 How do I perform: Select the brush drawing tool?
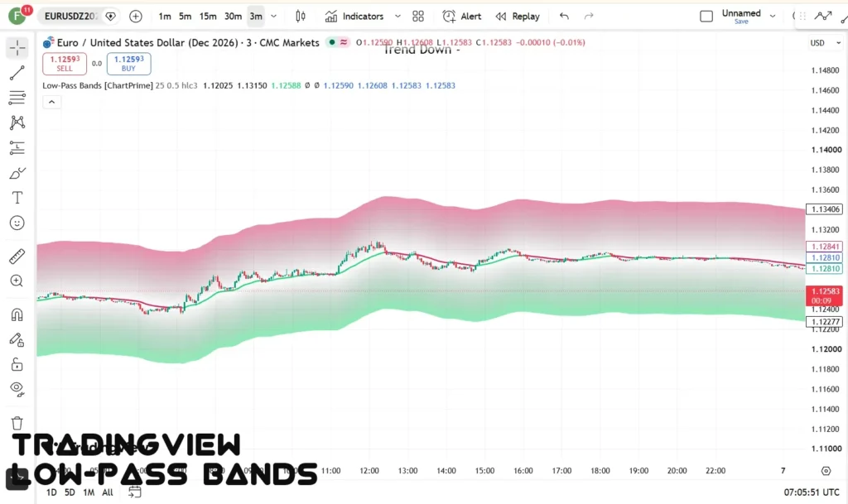tap(17, 173)
